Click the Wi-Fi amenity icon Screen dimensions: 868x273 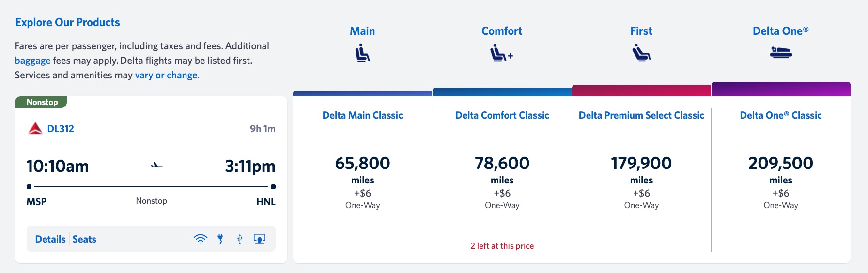pos(200,239)
